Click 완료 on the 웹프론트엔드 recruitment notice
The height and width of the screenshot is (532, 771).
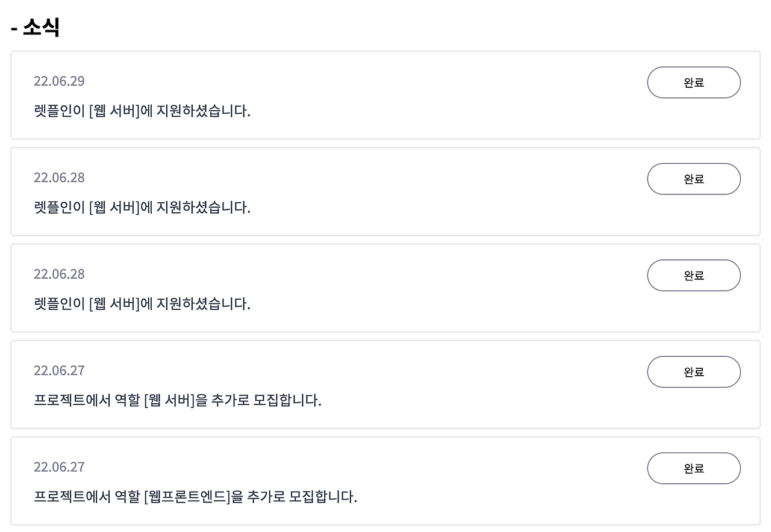[x=693, y=468]
